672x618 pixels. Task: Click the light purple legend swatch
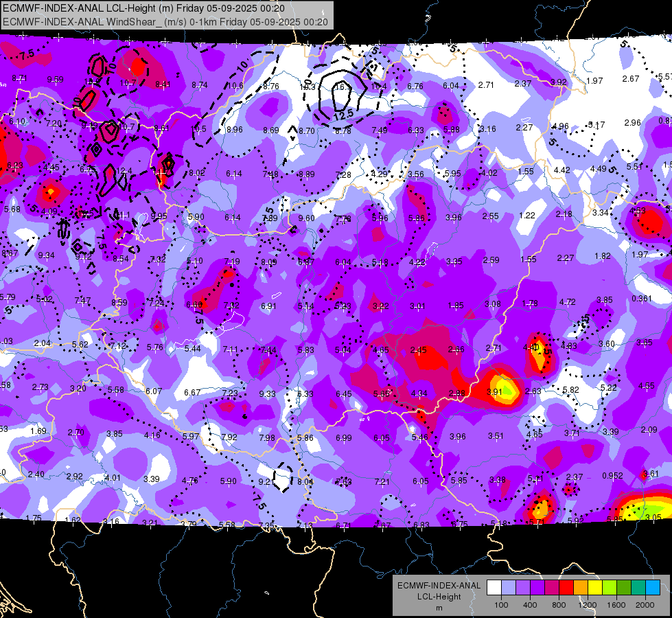tap(523, 588)
